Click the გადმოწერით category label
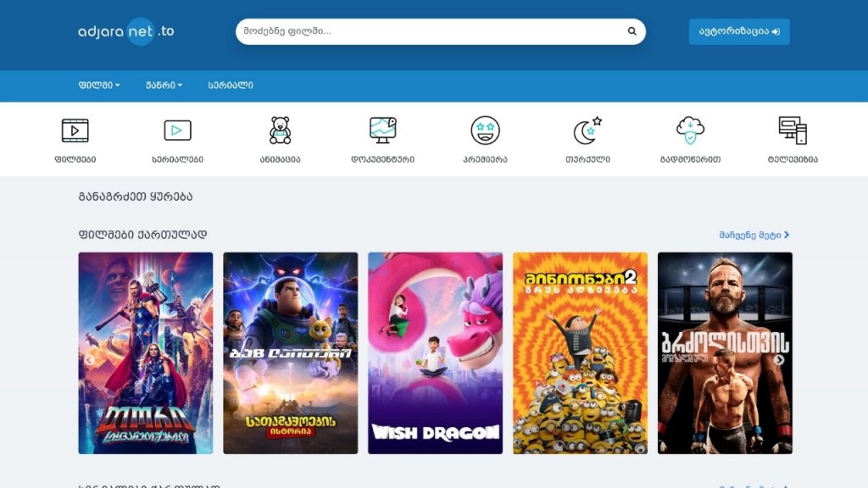868x488 pixels. [x=690, y=159]
